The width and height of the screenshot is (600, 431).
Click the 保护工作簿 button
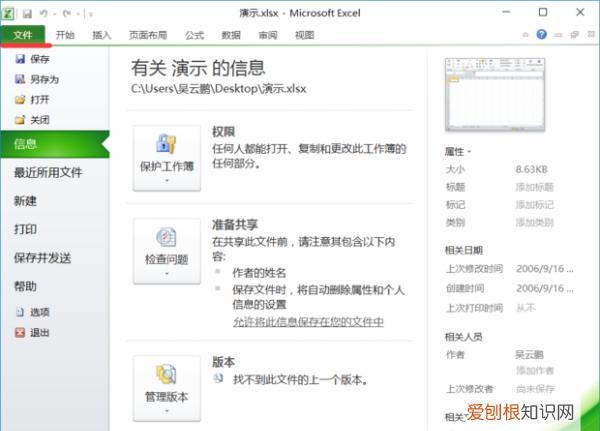pyautogui.click(x=167, y=158)
